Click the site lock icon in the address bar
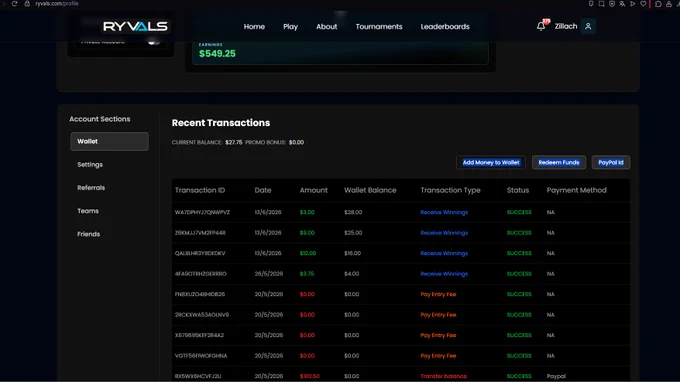680x382 pixels. pyautogui.click(x=27, y=3)
